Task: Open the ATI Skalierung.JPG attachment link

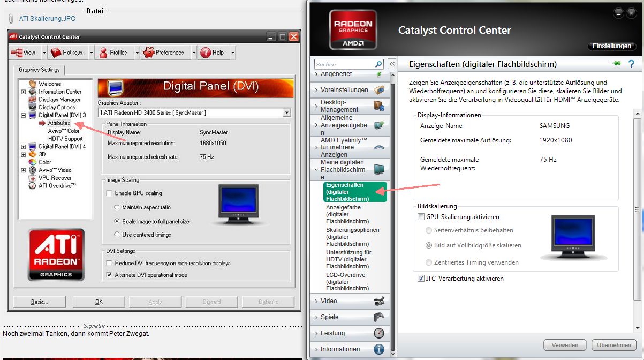Action: (47, 19)
